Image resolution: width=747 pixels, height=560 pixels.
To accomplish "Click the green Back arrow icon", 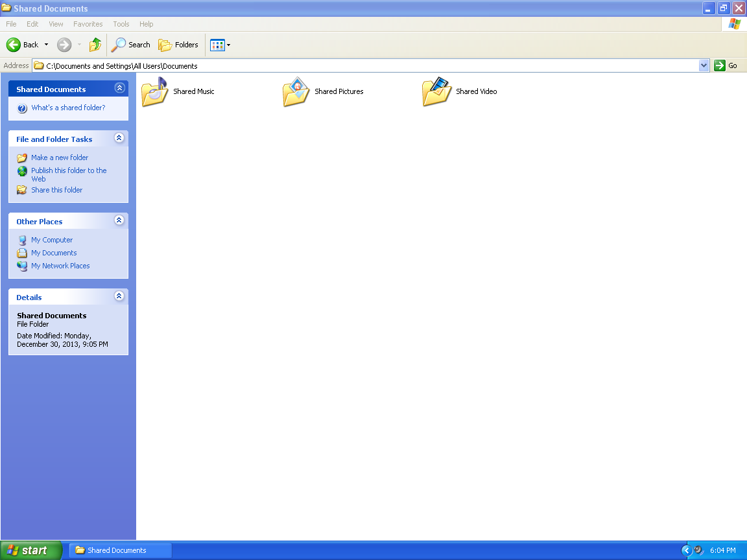I will (14, 45).
